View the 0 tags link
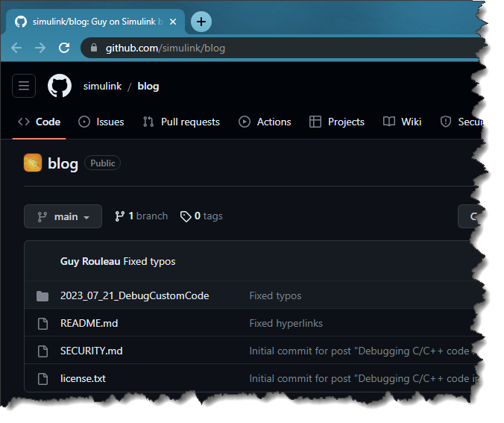504x423 pixels. pos(202,216)
